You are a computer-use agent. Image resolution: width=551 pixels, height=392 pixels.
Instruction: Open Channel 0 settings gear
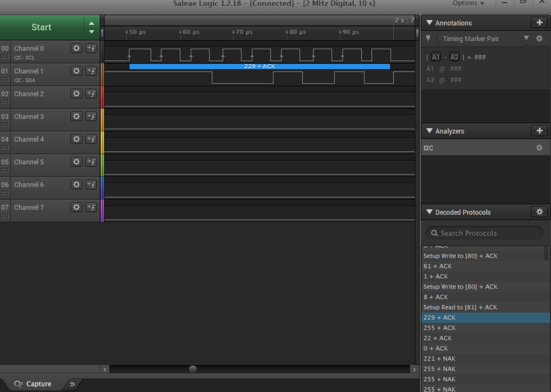(76, 48)
